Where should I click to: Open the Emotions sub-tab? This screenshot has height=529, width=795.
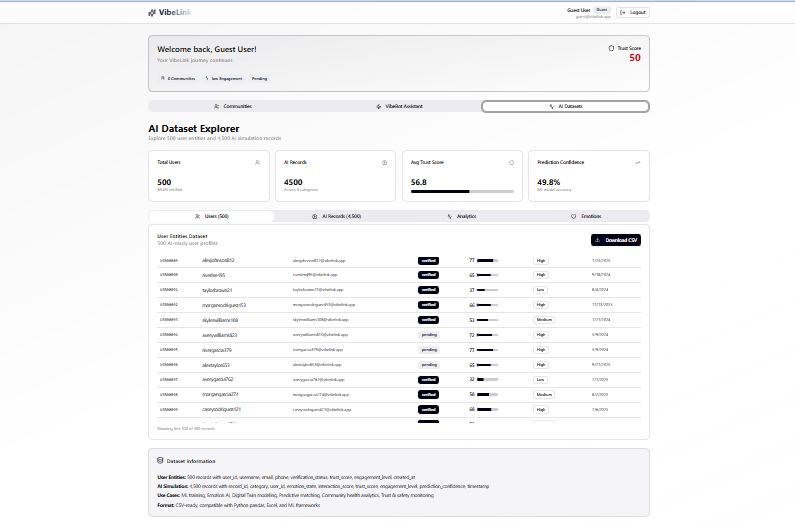pyautogui.click(x=586, y=216)
